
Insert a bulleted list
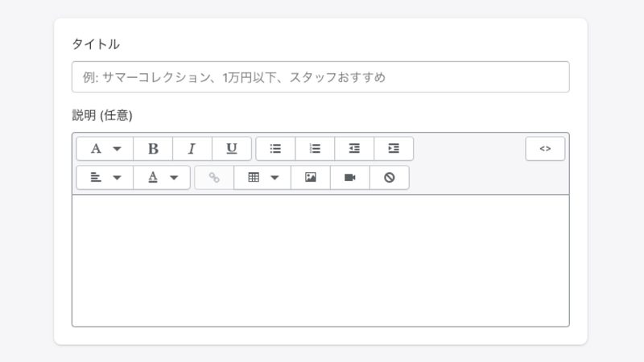(x=275, y=149)
